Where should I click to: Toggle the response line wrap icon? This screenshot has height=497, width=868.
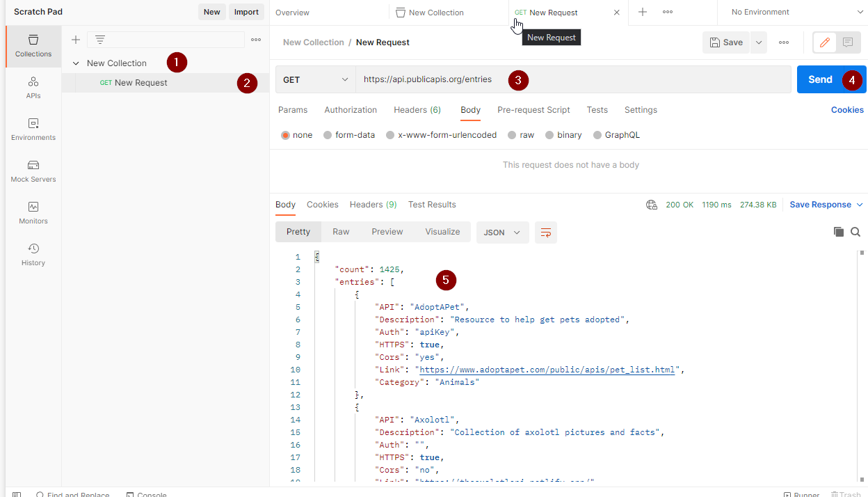tap(546, 232)
